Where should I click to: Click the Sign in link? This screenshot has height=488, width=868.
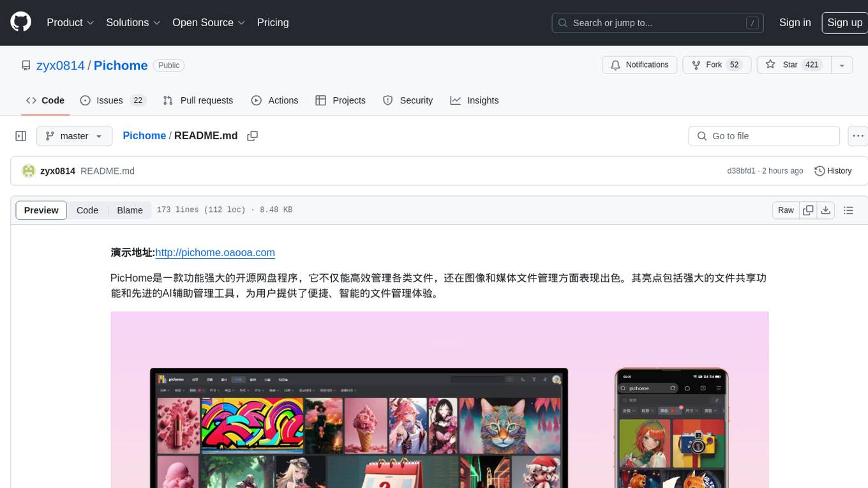pyautogui.click(x=795, y=22)
